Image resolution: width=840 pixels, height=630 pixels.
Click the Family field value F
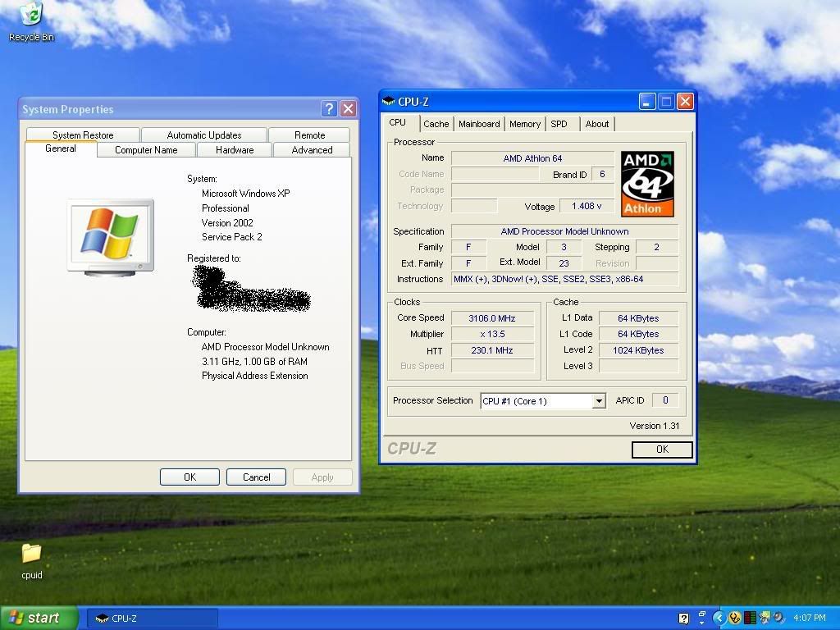468,247
